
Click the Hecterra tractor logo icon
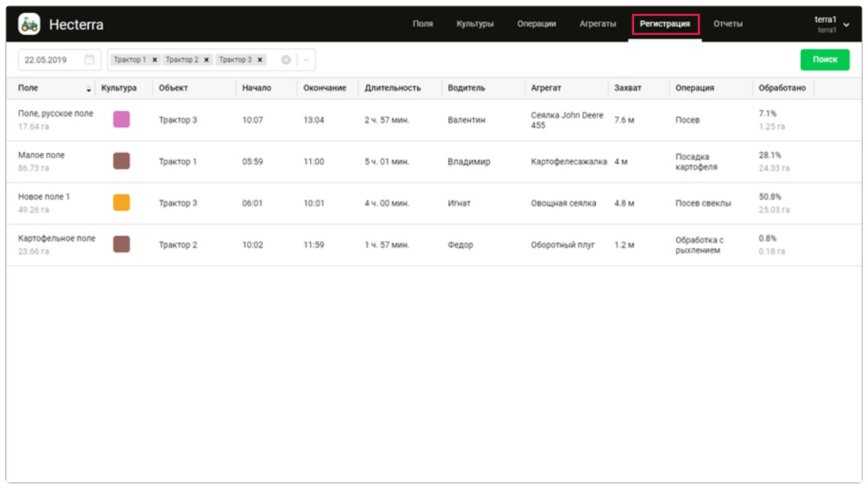click(29, 24)
